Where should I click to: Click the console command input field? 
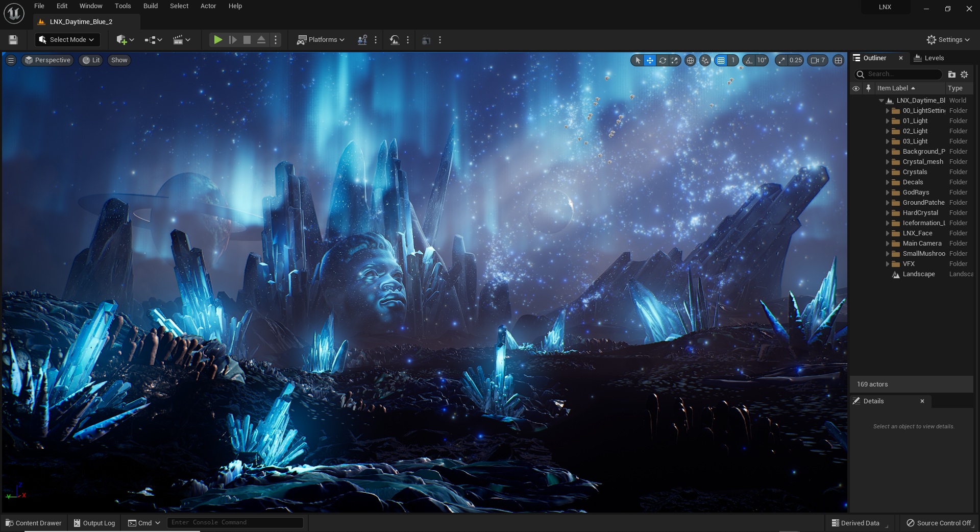[x=235, y=522]
